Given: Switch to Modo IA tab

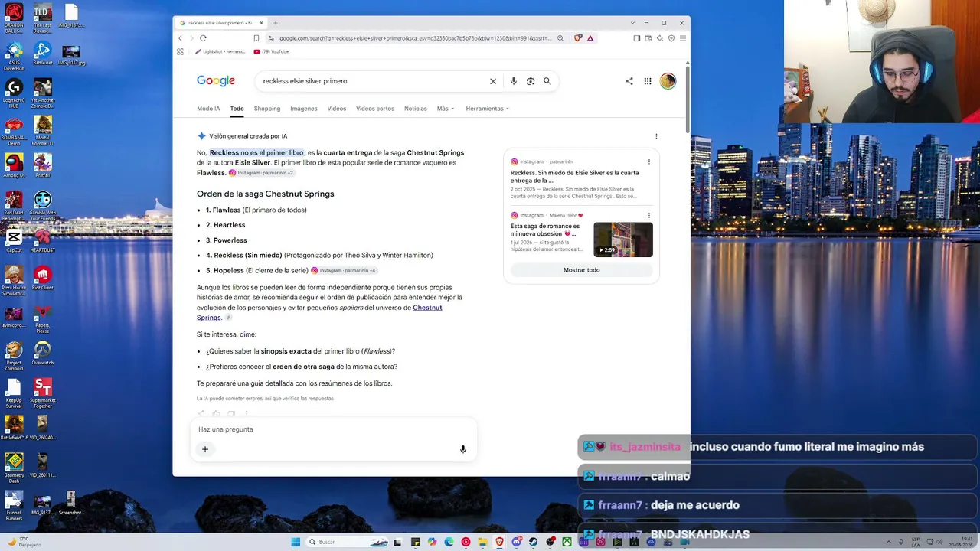Looking at the screenshot, I should point(208,109).
